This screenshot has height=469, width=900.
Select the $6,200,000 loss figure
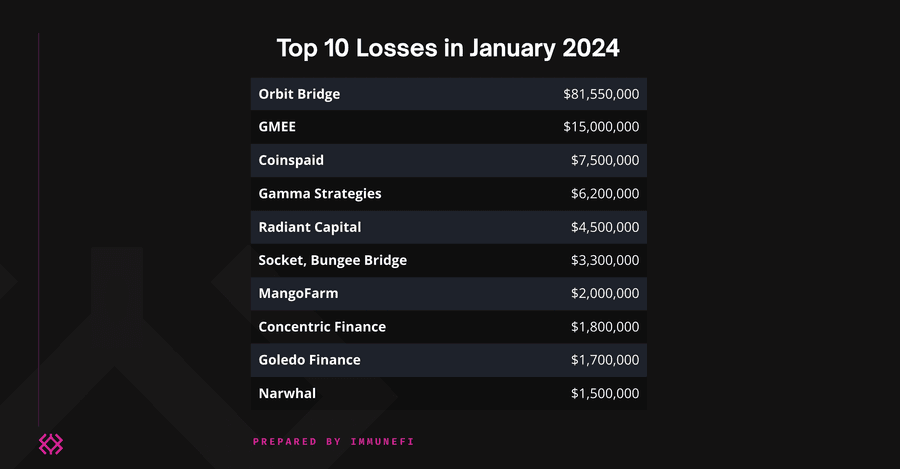605,193
